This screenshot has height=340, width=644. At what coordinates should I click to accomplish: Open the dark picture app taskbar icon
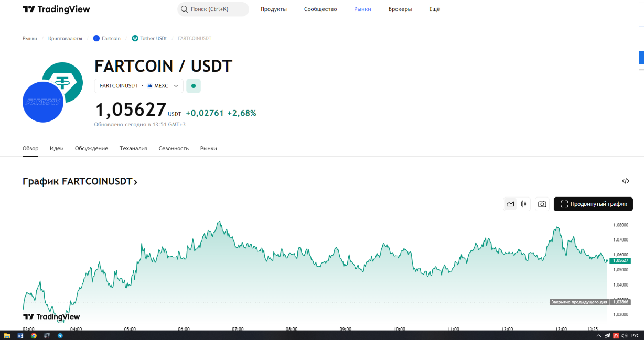pos(47,335)
